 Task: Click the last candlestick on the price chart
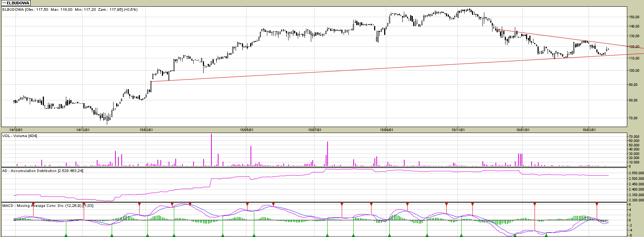pos(608,49)
